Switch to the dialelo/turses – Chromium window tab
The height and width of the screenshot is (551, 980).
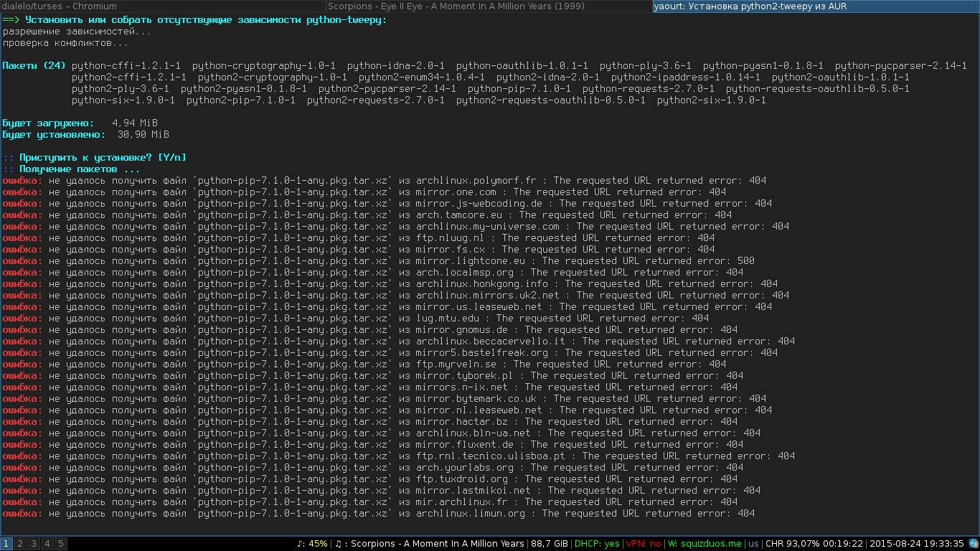pyautogui.click(x=163, y=6)
